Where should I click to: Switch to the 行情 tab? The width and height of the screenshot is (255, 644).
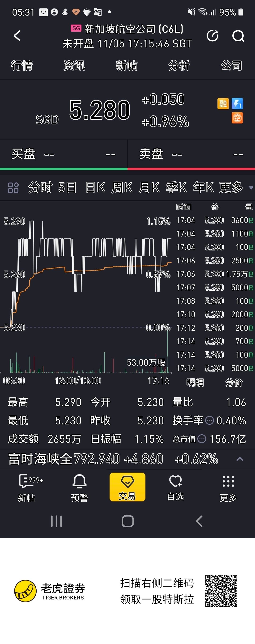pyautogui.click(x=22, y=65)
